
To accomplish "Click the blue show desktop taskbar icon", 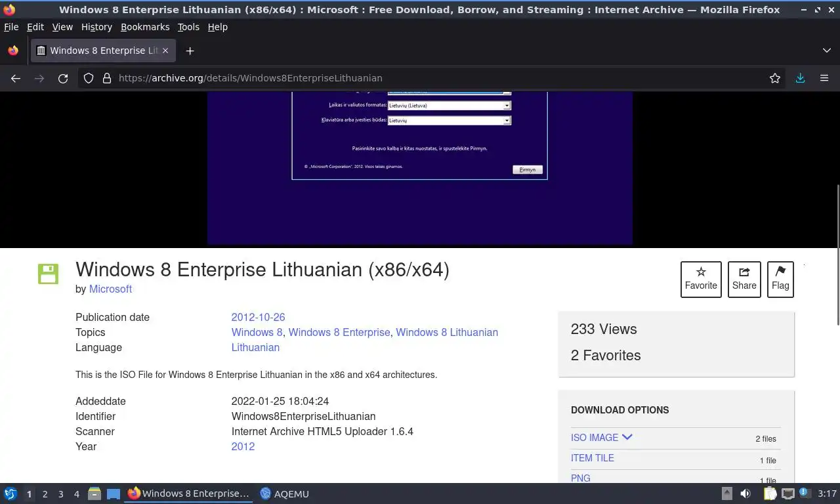I will [x=113, y=493].
